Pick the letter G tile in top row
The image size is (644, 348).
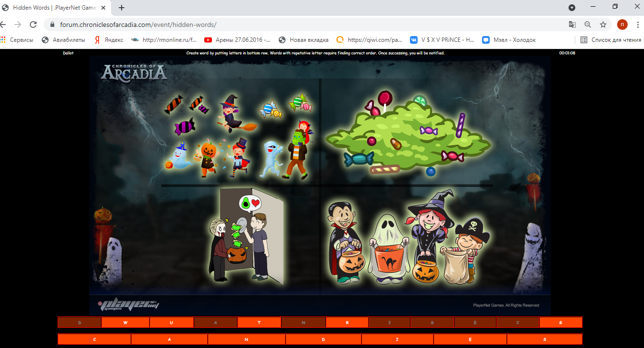click(560, 323)
